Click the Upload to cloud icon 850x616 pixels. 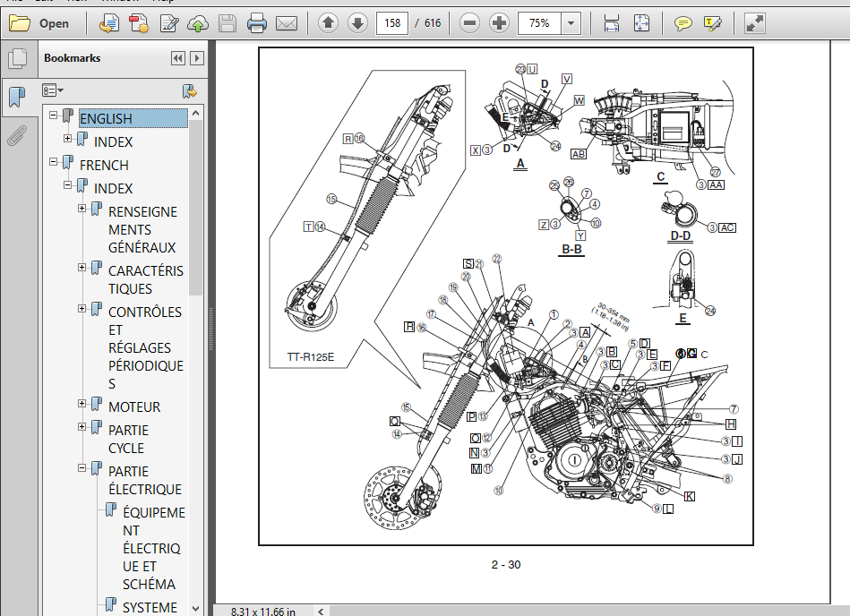point(198,23)
